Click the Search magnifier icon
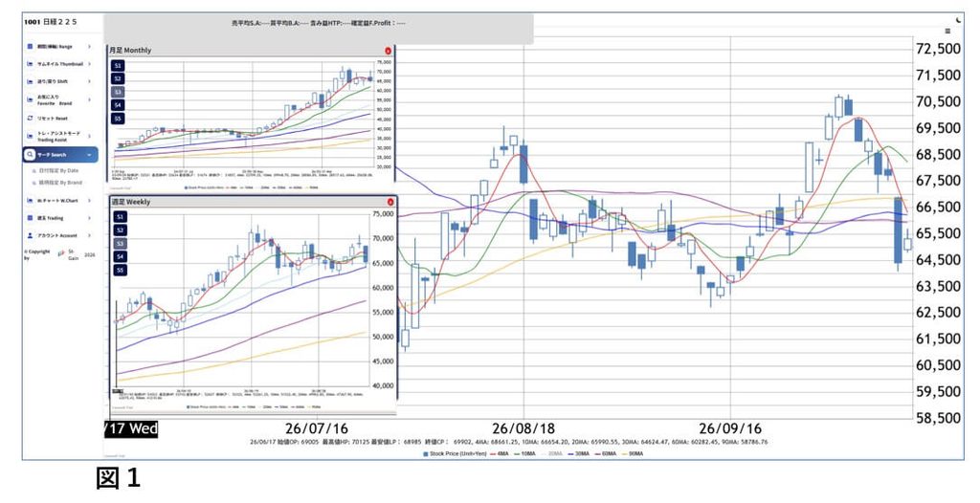 30,154
